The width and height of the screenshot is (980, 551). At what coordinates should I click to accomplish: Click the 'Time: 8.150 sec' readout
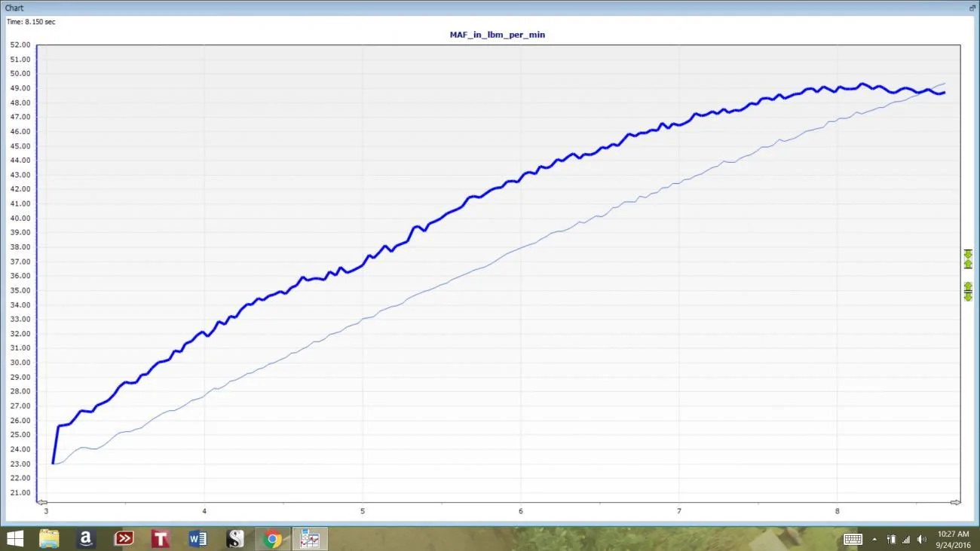point(31,22)
